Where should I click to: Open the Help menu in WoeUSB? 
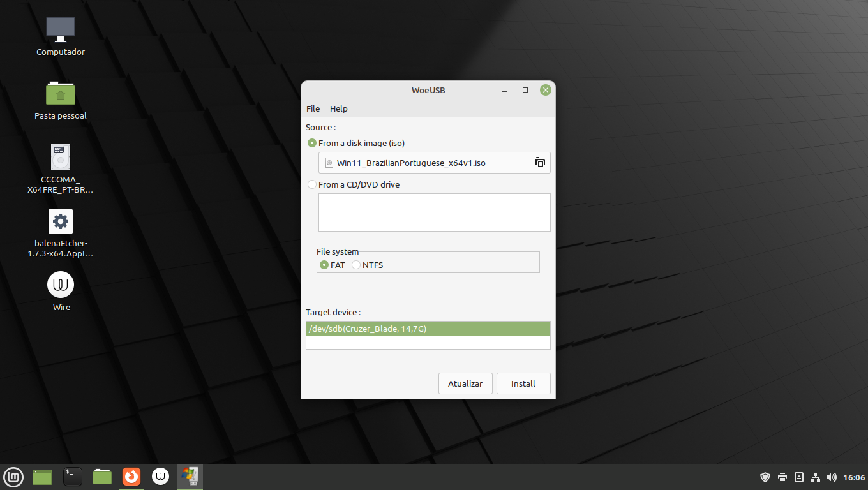(x=339, y=108)
